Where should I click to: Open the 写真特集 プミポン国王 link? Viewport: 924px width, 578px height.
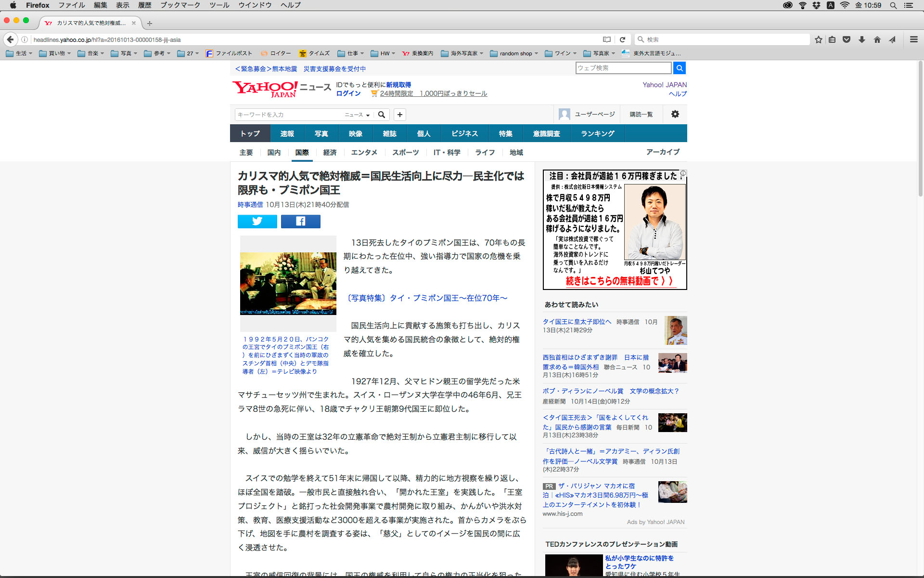pos(427,298)
